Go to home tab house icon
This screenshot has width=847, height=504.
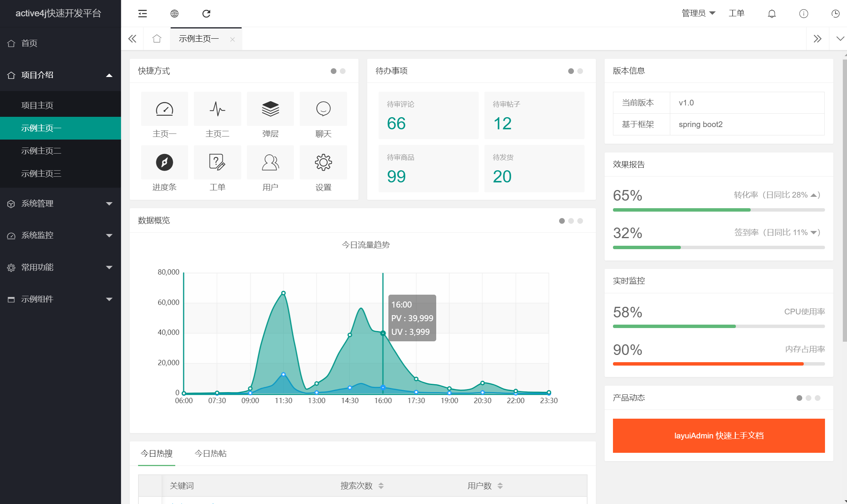pyautogui.click(x=157, y=39)
